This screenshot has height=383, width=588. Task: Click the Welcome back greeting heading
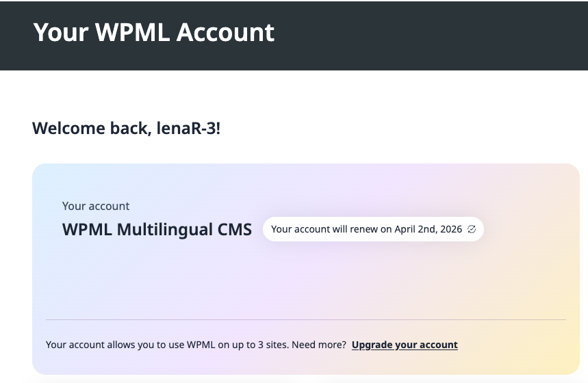126,128
